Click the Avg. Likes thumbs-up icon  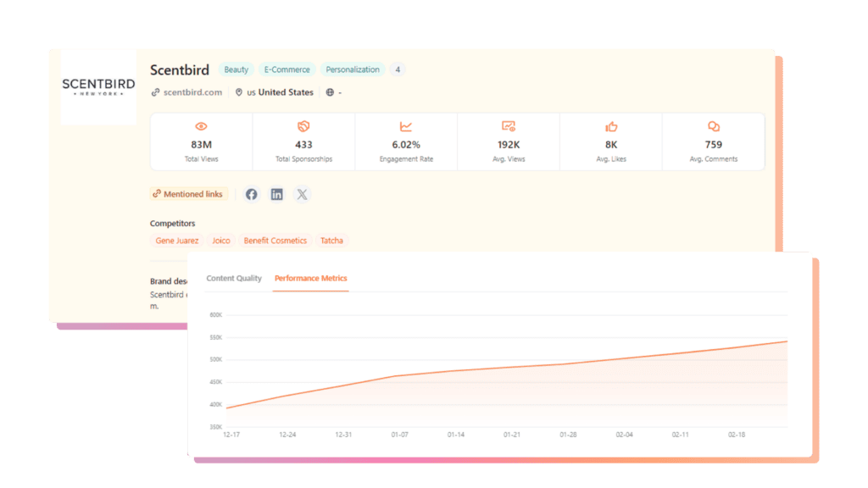pyautogui.click(x=611, y=126)
